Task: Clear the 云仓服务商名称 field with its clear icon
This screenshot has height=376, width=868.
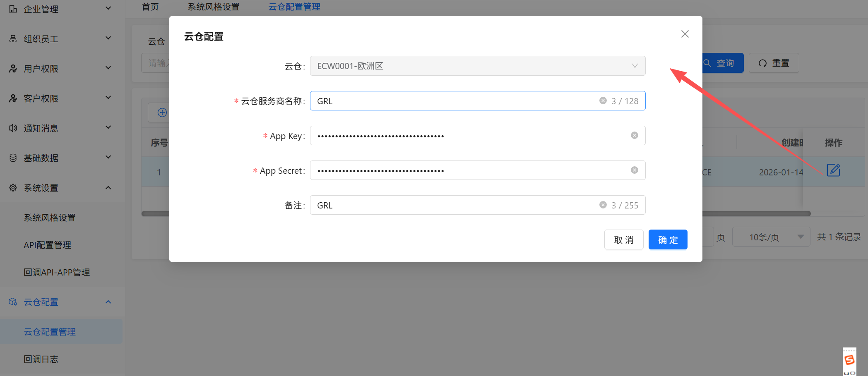Action: (603, 101)
